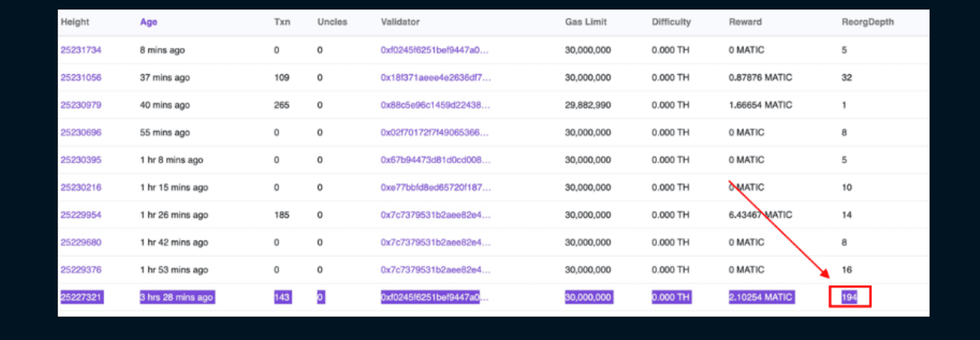
Task: Select the ReorgDepth value 16
Action: click(x=847, y=270)
